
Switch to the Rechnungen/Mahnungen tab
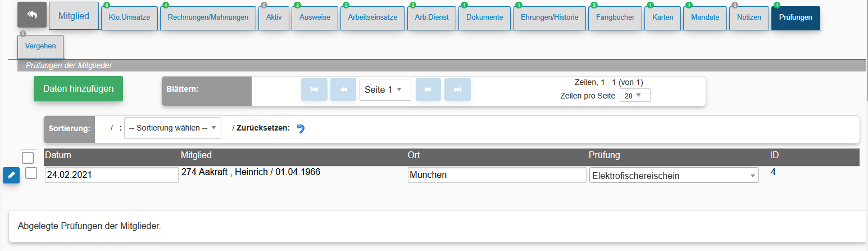point(208,17)
